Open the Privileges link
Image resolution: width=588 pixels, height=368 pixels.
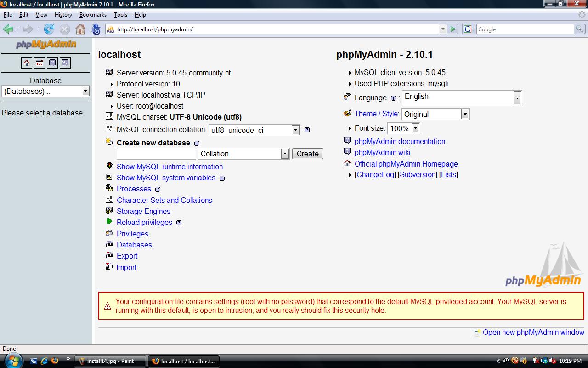coord(132,234)
